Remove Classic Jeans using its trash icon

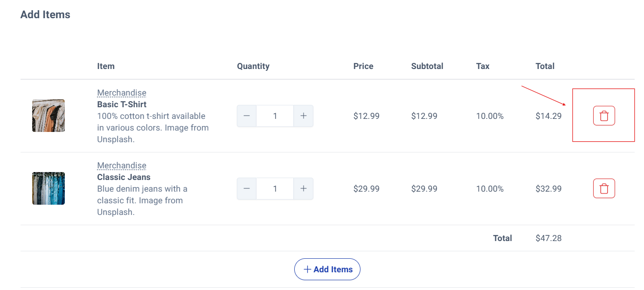tap(604, 188)
